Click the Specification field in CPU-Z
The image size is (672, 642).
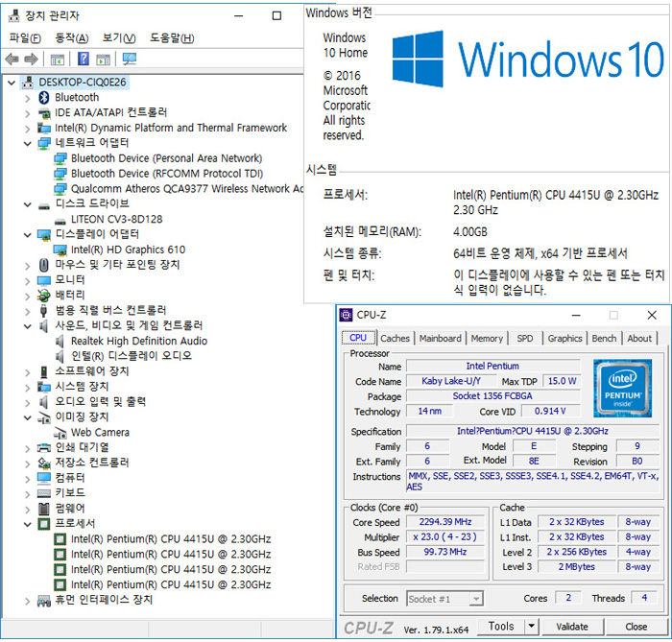(532, 431)
